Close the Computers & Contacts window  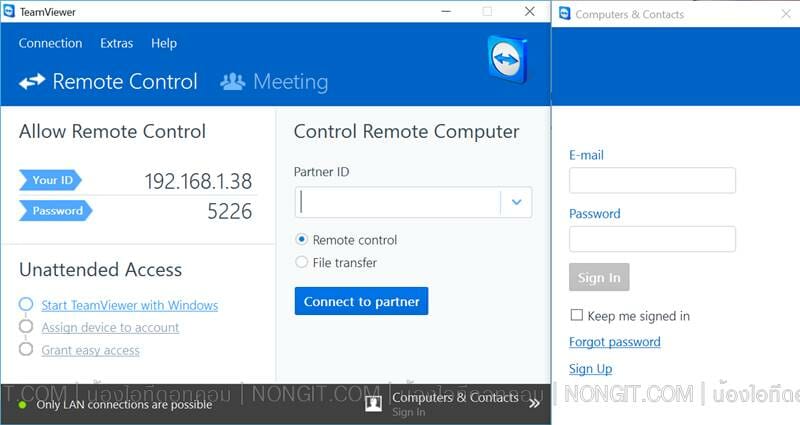tap(786, 14)
